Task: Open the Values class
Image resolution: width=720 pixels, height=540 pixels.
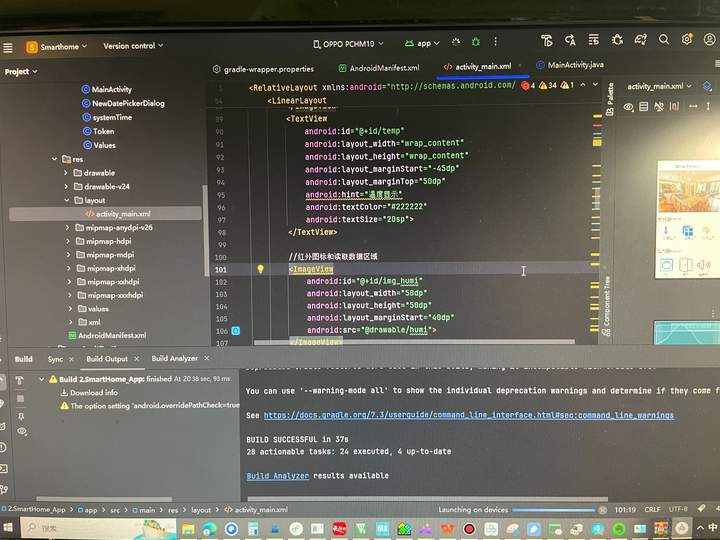Action: coord(100,145)
